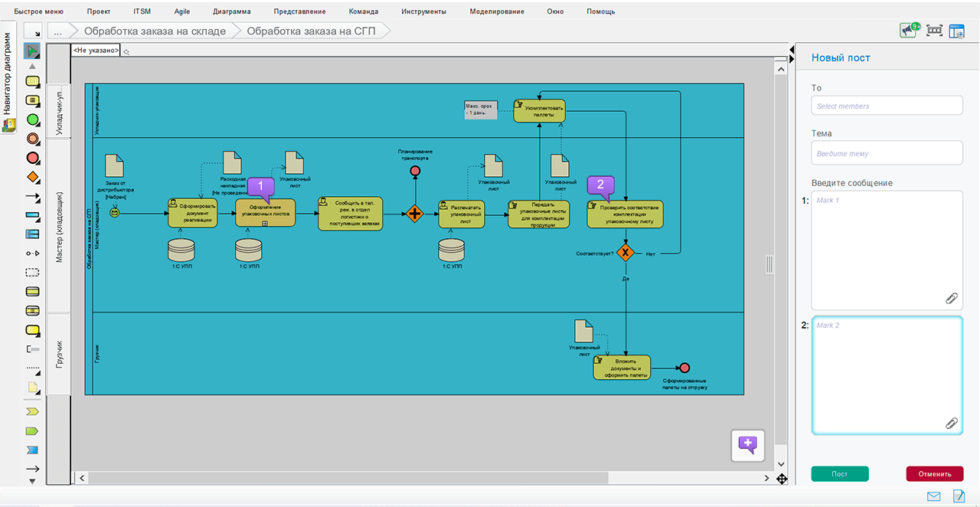Click the purple add-comment speech bubble button

point(747,444)
